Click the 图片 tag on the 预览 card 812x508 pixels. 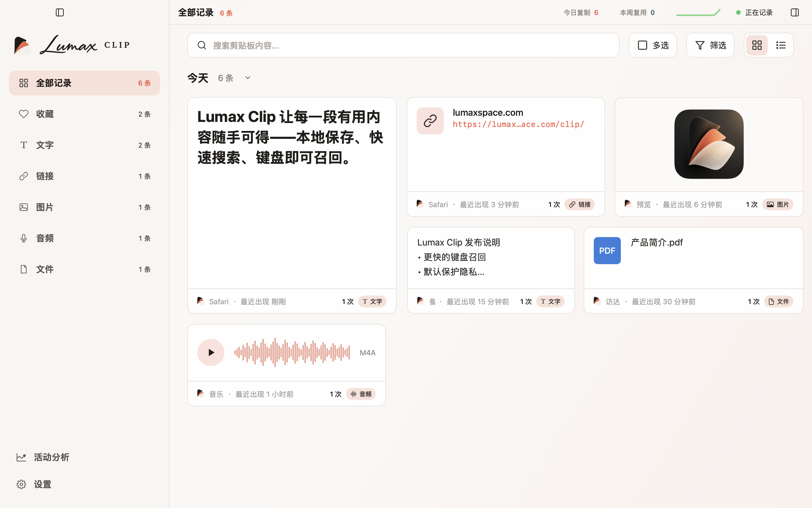tap(777, 204)
